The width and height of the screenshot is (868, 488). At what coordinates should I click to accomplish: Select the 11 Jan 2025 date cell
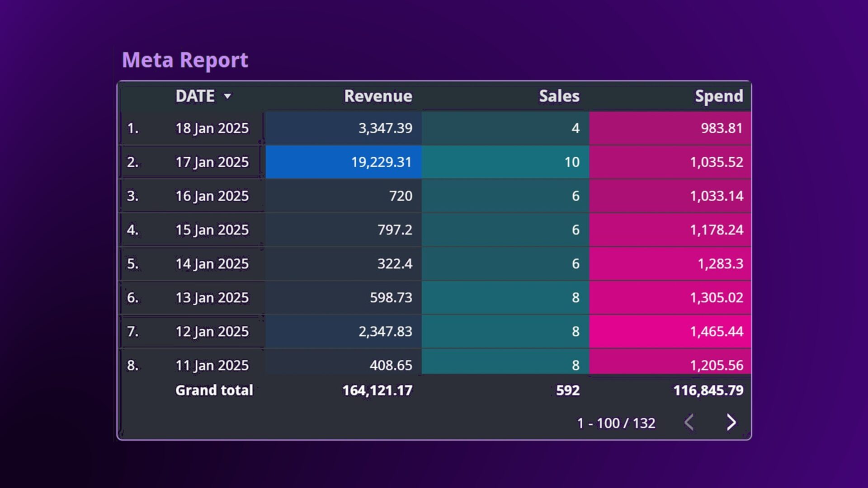point(212,365)
